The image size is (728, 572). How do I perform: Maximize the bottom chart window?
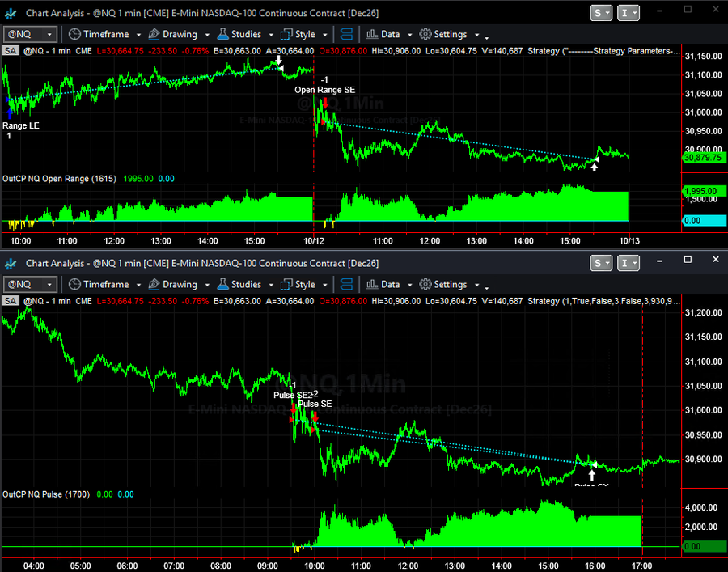(688, 259)
